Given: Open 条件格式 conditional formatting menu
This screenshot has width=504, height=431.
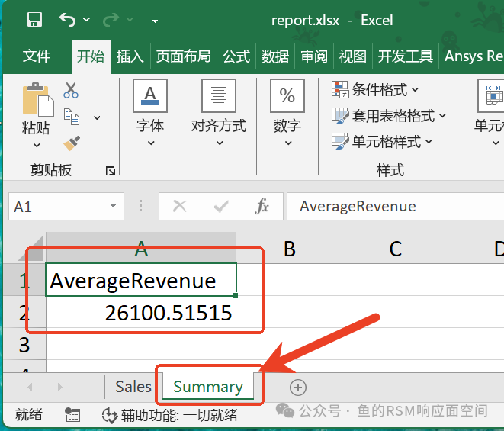Looking at the screenshot, I should click(375, 89).
